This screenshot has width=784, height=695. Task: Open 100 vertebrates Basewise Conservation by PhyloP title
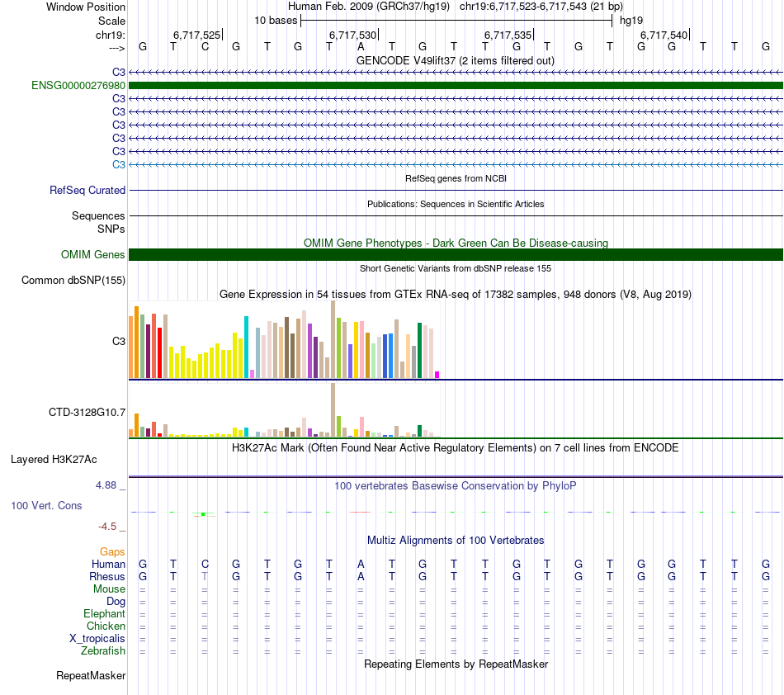tap(456, 485)
